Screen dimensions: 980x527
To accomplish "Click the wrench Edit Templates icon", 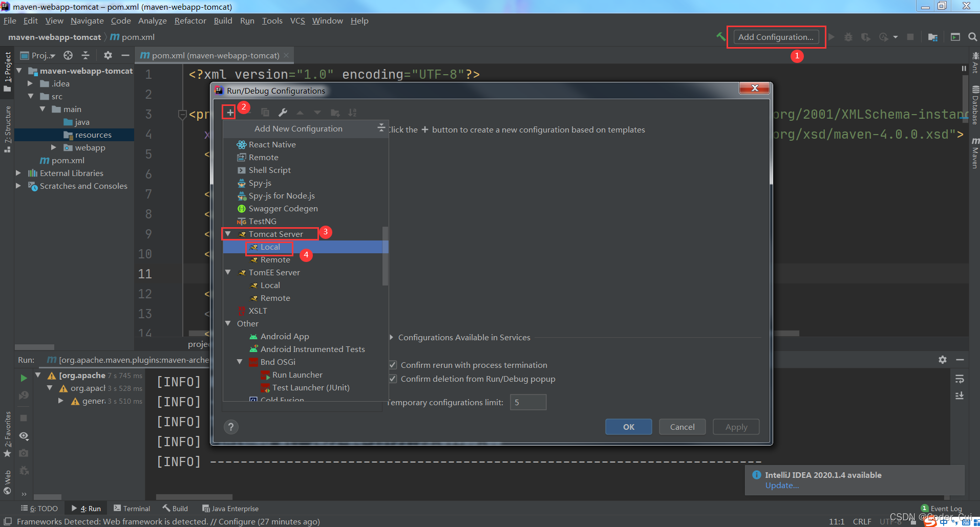I will pos(283,112).
